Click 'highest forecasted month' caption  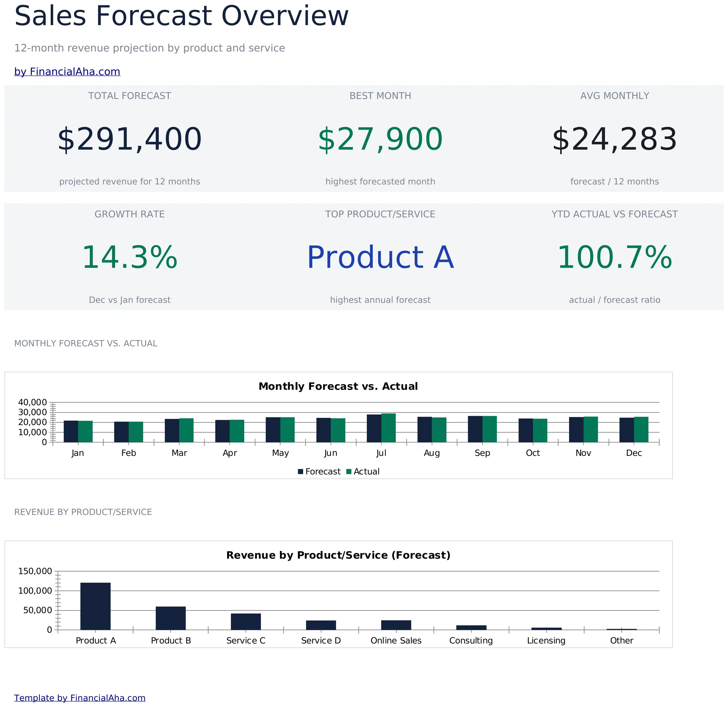[380, 182]
